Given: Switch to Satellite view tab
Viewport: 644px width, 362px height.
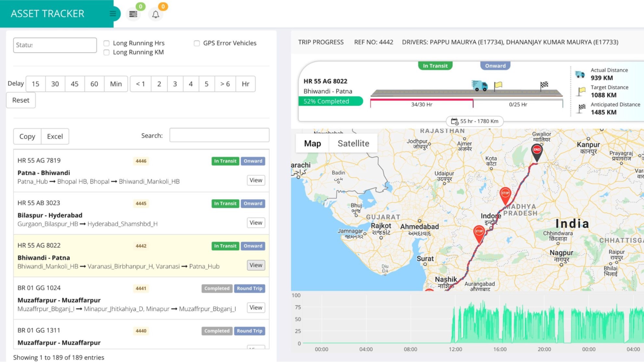Looking at the screenshot, I should (x=353, y=143).
